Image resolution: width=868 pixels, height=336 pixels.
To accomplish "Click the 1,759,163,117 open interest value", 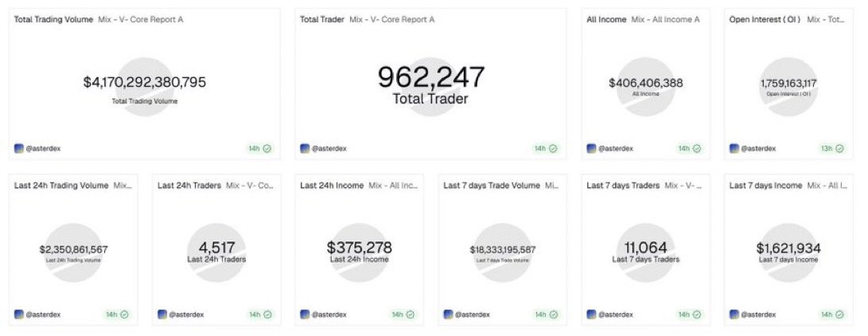I will [788, 84].
